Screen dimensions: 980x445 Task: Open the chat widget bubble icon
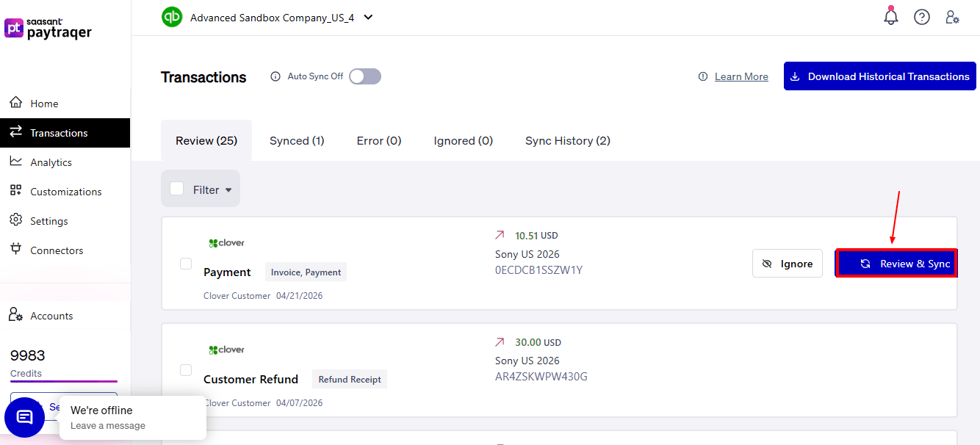point(24,417)
